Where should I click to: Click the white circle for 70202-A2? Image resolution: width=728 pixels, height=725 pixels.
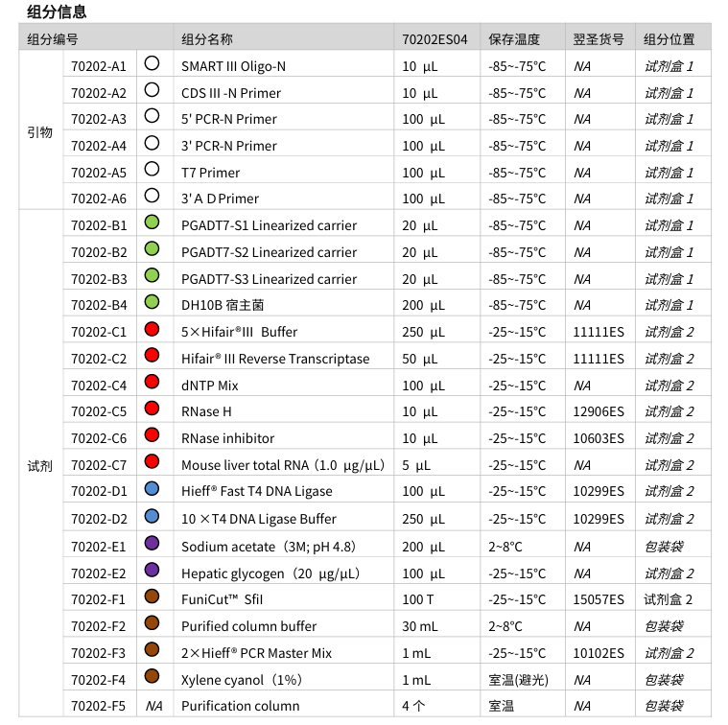[152, 90]
